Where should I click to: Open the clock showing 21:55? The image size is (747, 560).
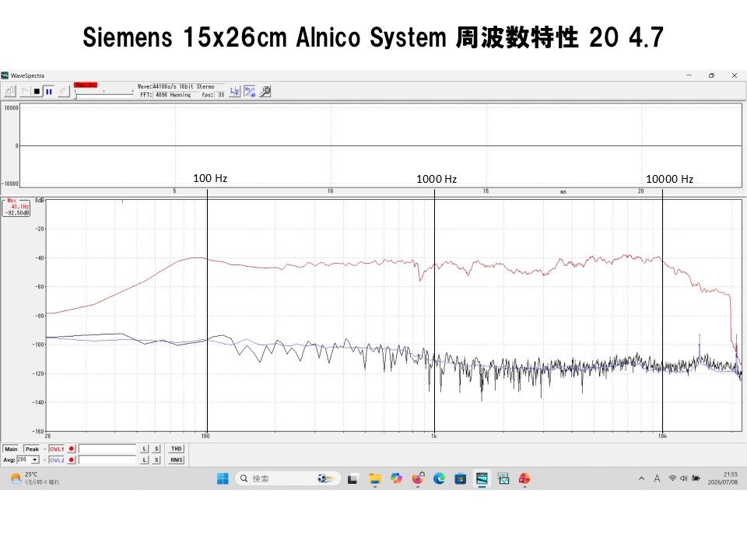point(723,478)
